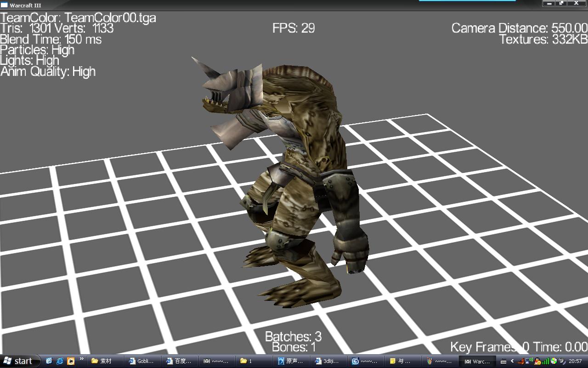Image resolution: width=588 pixels, height=368 pixels.
Task: Minimize the Warcraft III viewer window
Action: click(549, 3)
